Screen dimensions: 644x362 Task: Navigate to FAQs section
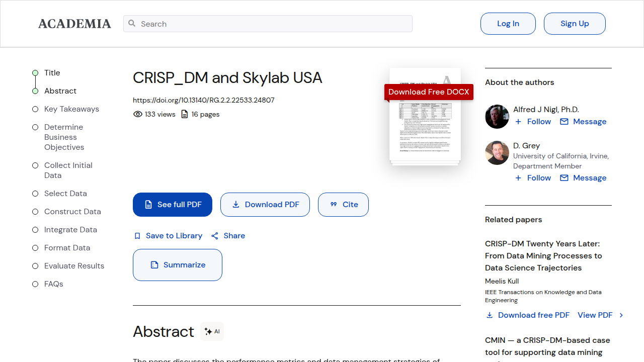pyautogui.click(x=54, y=284)
